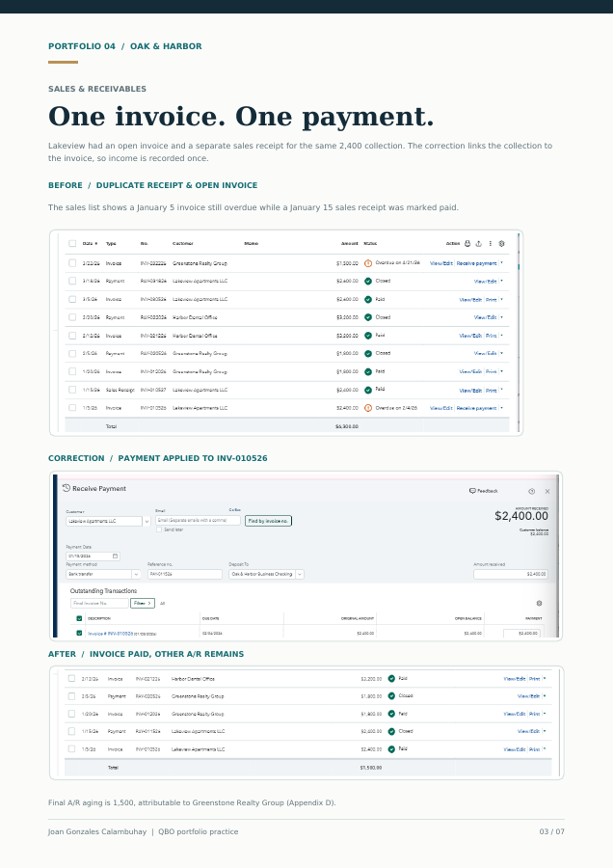Close the Receive Payment form
Image resolution: width=614 pixels, height=868 pixels.
pyautogui.click(x=547, y=491)
